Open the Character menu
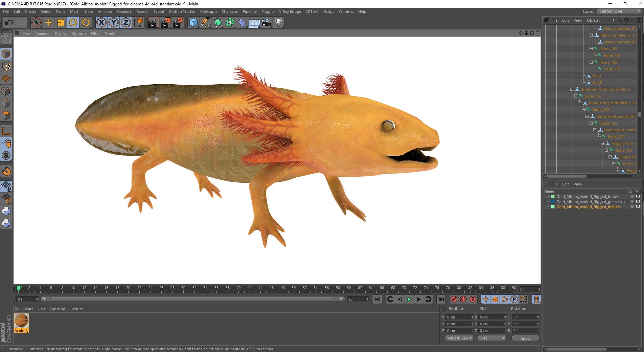The image size is (644, 352). click(x=230, y=12)
